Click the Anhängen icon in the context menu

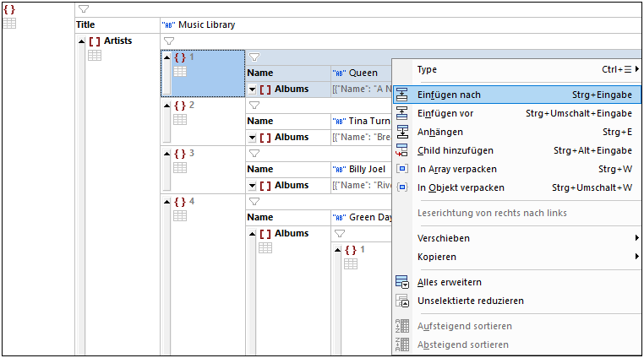click(401, 132)
